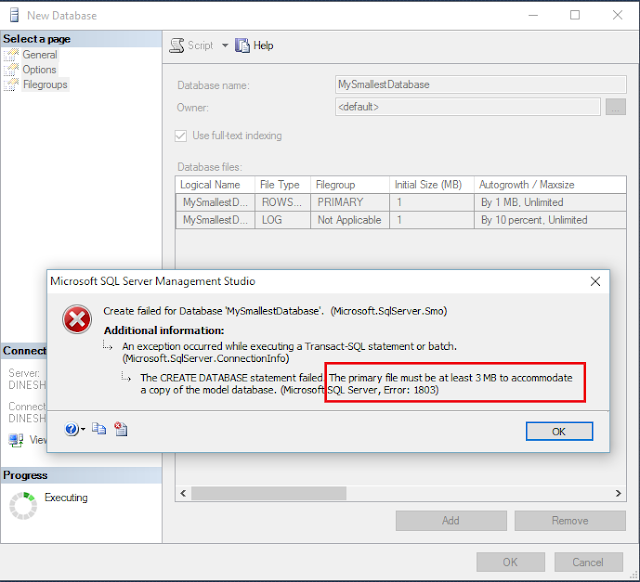Image resolution: width=640 pixels, height=582 pixels.
Task: Click the Owner text field
Action: coord(467,107)
